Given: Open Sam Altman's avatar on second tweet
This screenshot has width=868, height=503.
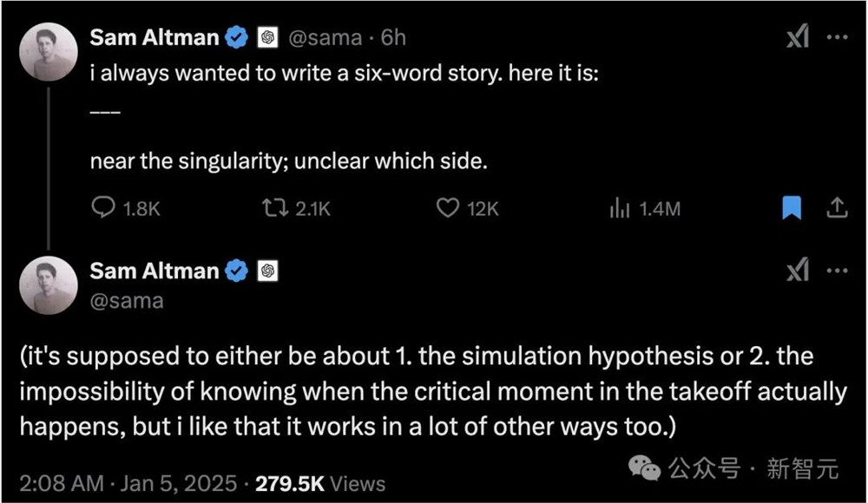Looking at the screenshot, I should pos(49,286).
